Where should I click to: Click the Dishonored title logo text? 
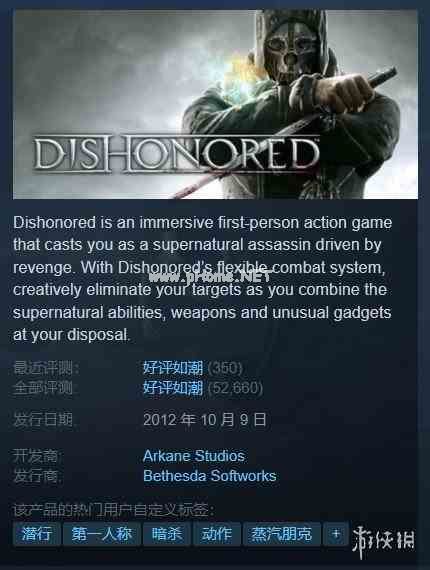point(176,154)
